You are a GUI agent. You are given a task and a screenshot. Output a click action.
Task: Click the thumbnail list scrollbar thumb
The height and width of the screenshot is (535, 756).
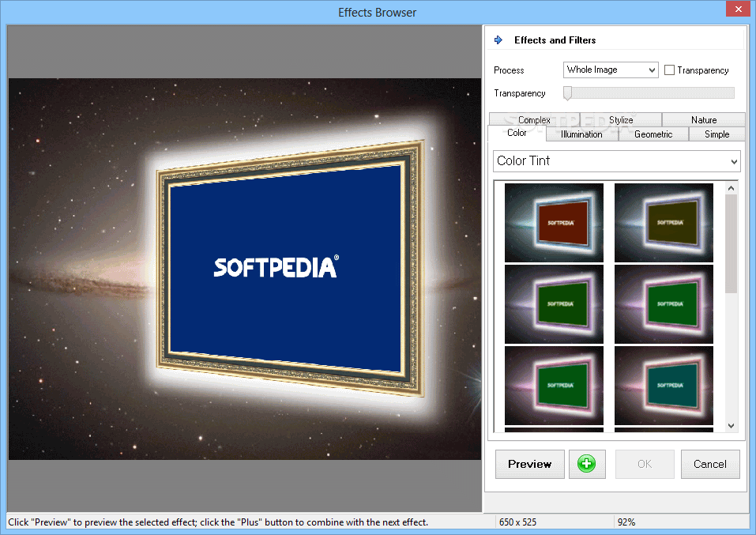click(x=732, y=243)
